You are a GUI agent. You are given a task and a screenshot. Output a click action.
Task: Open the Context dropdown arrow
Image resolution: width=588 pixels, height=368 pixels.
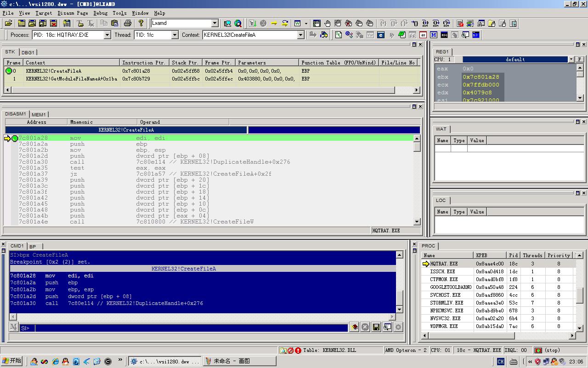pos(301,35)
